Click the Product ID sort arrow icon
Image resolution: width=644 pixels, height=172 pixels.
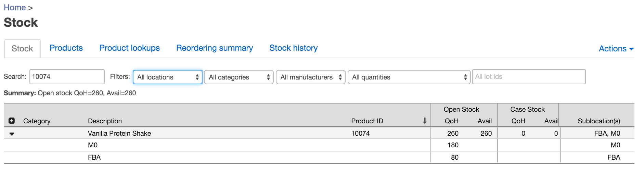coord(424,121)
